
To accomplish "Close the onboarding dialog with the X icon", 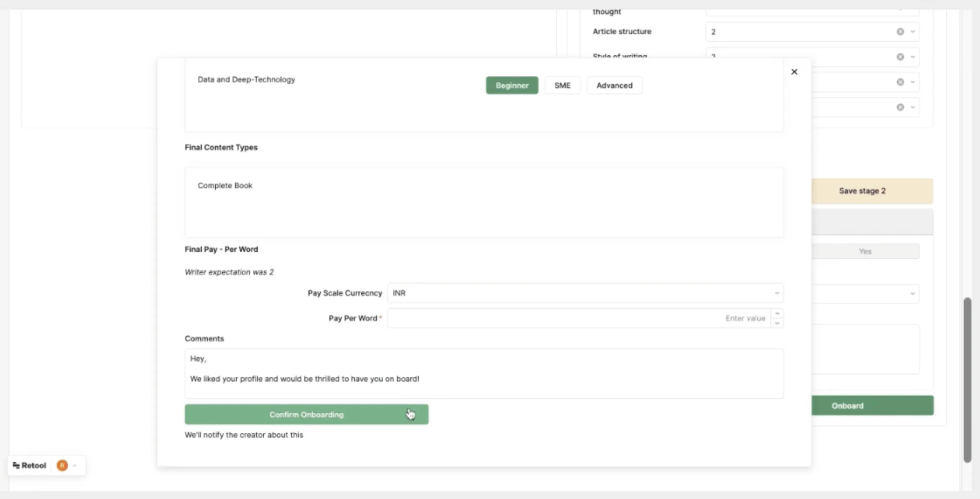I will click(x=794, y=71).
